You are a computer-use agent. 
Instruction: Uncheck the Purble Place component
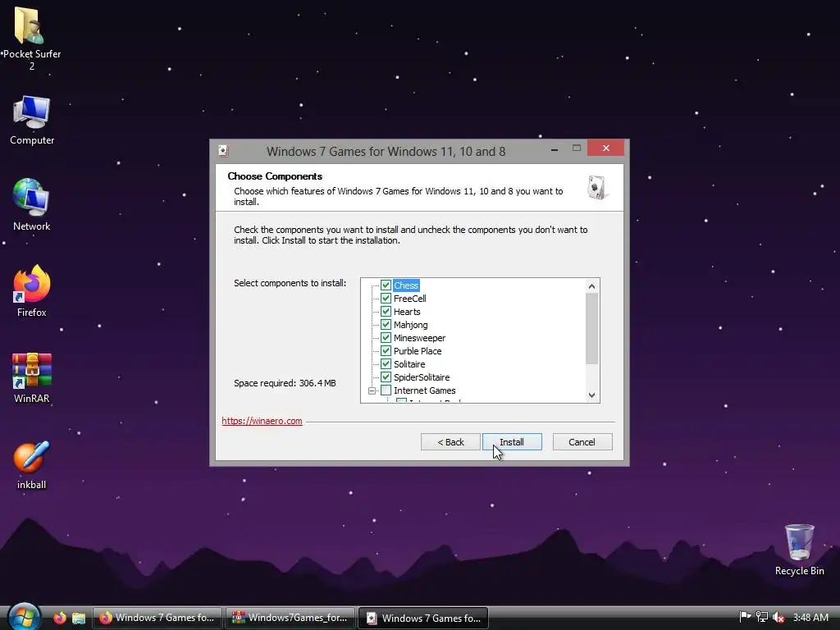tap(386, 351)
